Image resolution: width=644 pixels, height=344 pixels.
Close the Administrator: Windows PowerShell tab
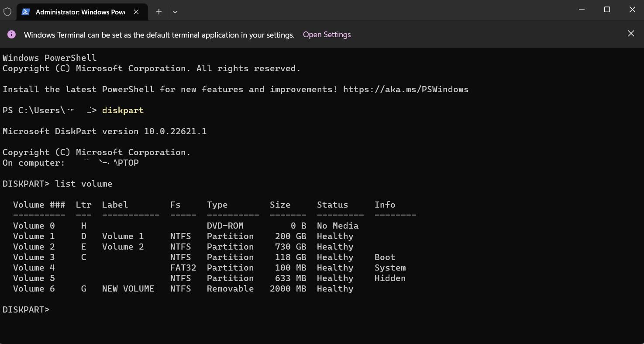pos(135,12)
